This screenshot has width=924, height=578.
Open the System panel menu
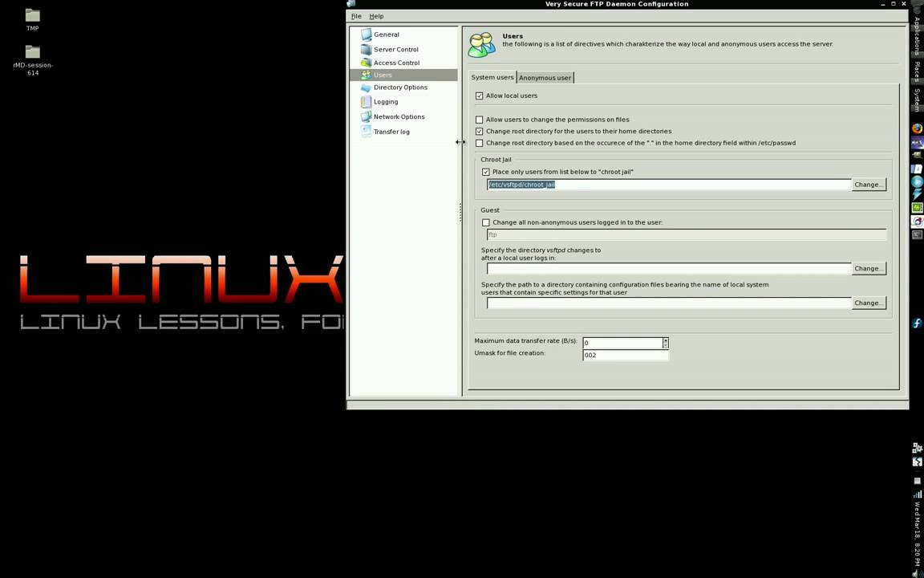(x=918, y=100)
